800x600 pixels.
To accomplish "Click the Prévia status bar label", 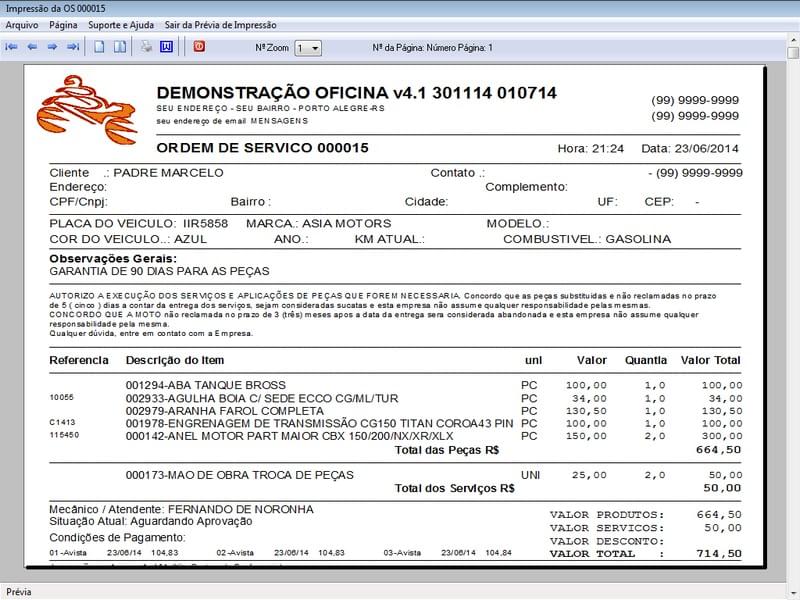I will (x=18, y=591).
